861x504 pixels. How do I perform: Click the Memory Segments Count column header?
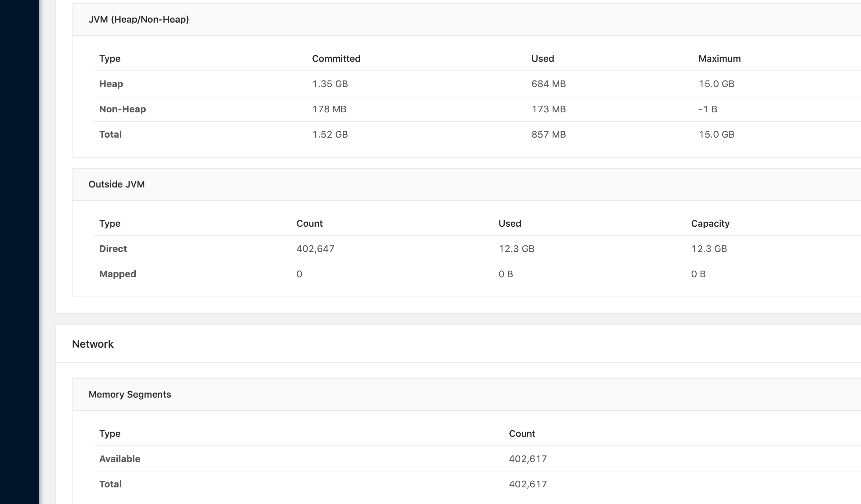(x=522, y=433)
